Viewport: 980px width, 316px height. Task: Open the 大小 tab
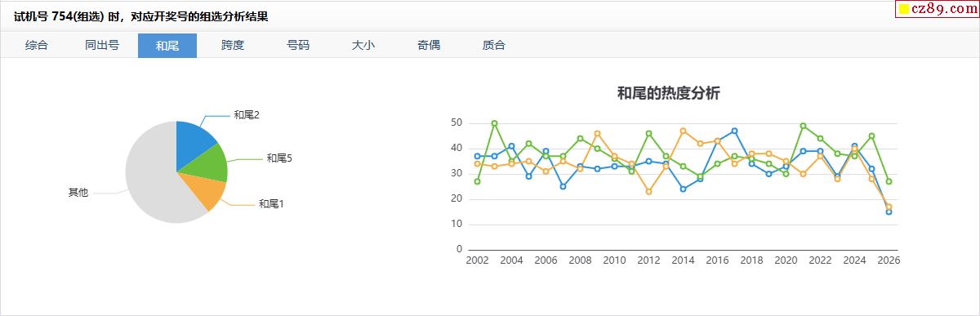pos(363,46)
